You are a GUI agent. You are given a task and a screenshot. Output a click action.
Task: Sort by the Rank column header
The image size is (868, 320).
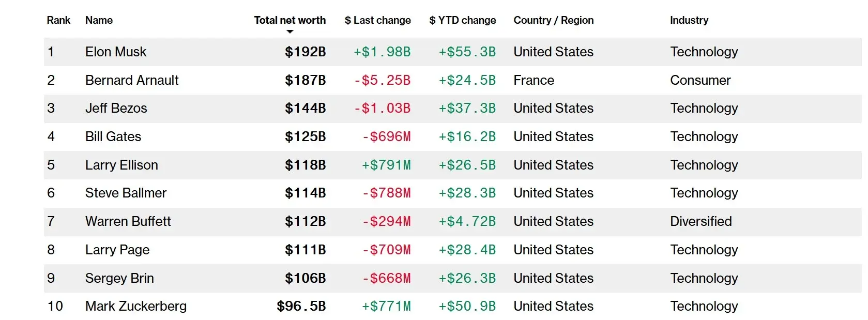point(58,20)
